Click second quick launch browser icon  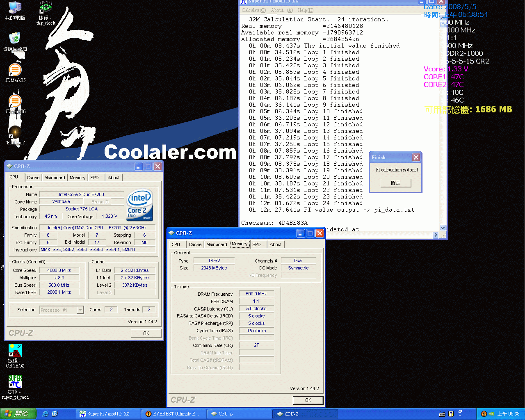coord(55,414)
